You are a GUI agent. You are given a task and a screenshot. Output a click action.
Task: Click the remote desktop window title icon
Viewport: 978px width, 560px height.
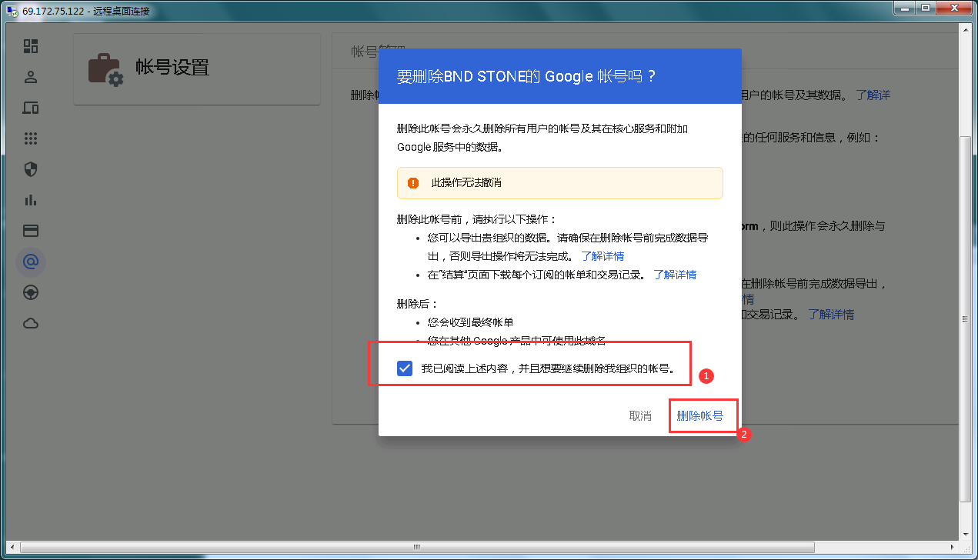click(x=12, y=11)
